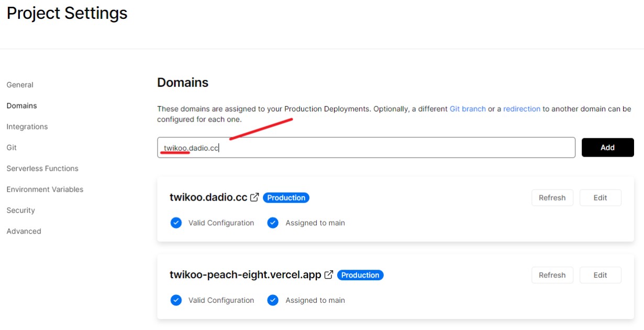The image size is (644, 330).
Task: Click Valid Configuration text under twikoo-peach-eight.vercel.app
Action: point(221,300)
